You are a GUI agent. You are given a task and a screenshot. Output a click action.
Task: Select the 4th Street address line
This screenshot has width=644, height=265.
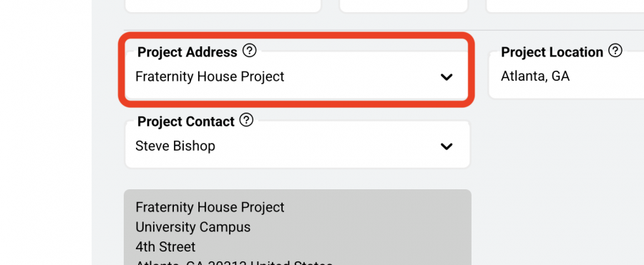tap(165, 246)
